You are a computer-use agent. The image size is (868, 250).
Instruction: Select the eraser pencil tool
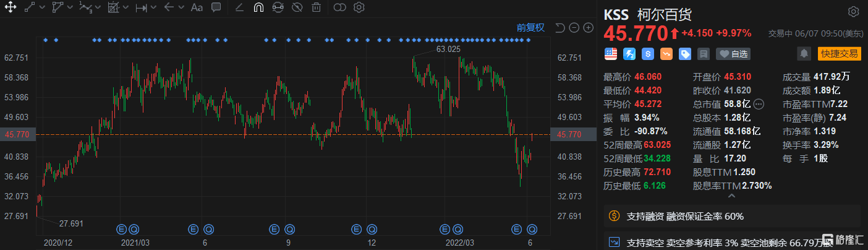(x=240, y=8)
